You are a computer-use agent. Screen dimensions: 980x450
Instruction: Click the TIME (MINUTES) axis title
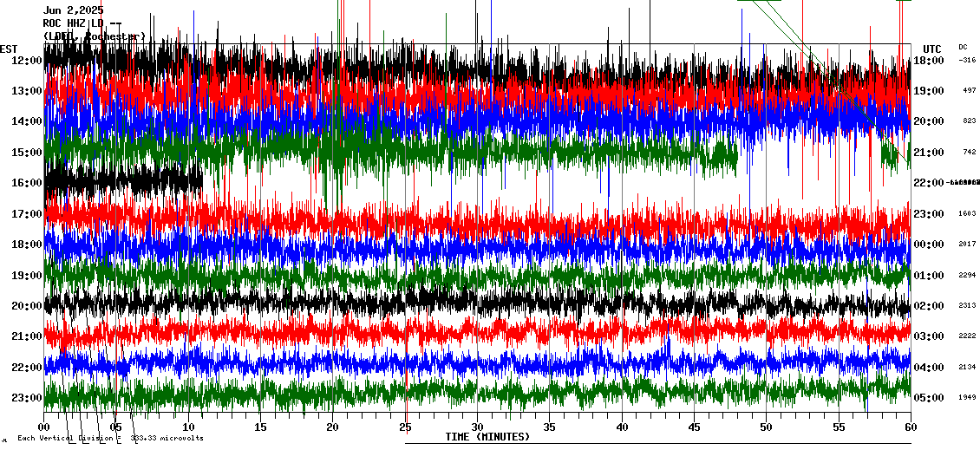pyautogui.click(x=487, y=437)
